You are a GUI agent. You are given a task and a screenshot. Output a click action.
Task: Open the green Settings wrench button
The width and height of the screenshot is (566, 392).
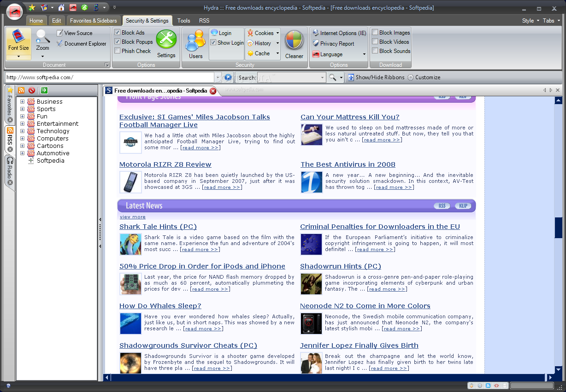[166, 44]
